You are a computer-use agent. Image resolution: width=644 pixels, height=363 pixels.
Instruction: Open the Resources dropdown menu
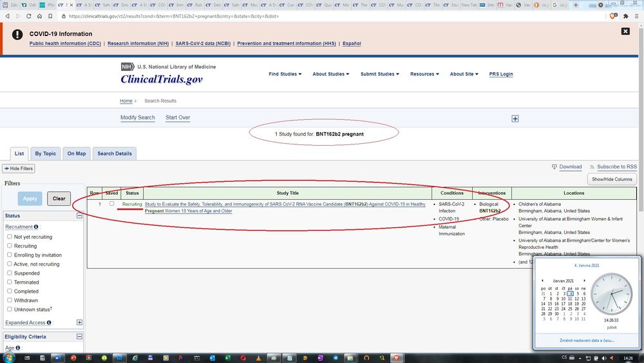pos(424,74)
